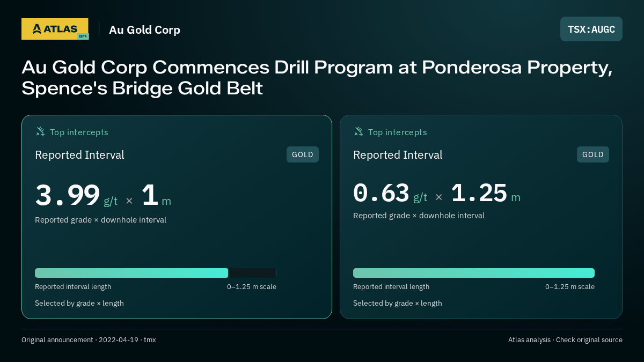Click the 1.25 m interval value

pyautogui.click(x=479, y=193)
